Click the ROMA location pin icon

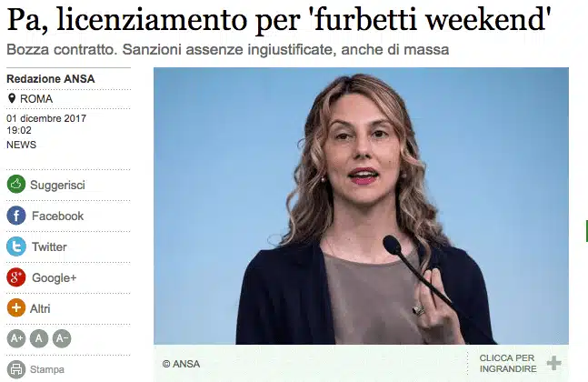click(x=12, y=99)
